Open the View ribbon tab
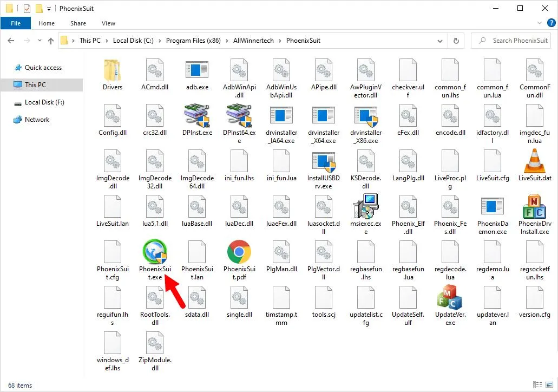Image resolution: width=558 pixels, height=392 pixels. point(108,23)
